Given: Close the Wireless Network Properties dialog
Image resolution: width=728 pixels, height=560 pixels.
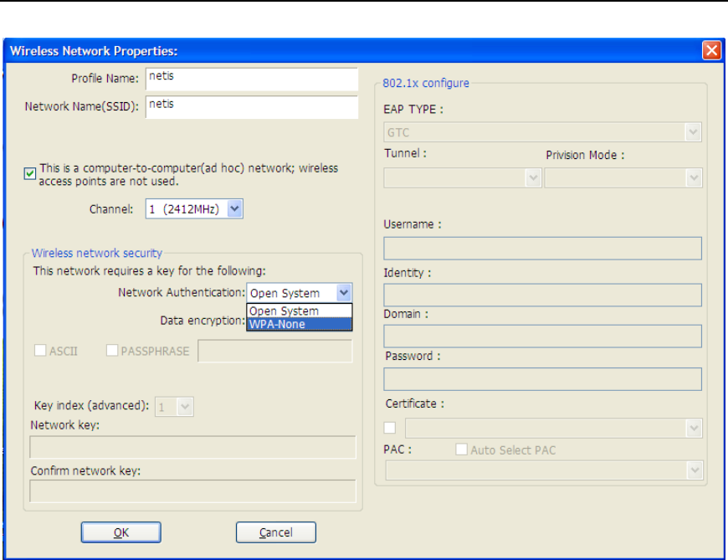Looking at the screenshot, I should tap(711, 50).
